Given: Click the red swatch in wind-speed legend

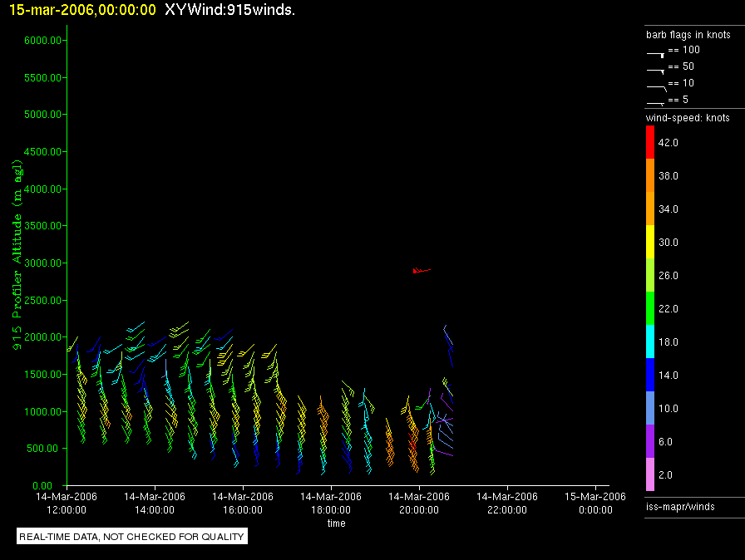Looking at the screenshot, I should (x=651, y=143).
